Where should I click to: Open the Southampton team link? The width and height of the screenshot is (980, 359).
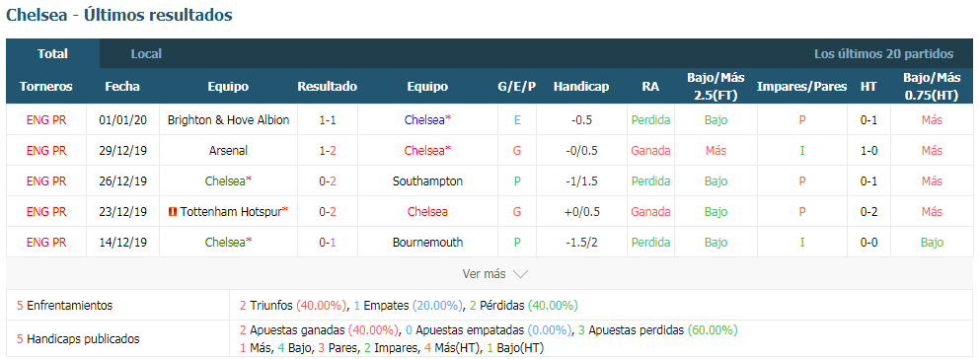(427, 181)
